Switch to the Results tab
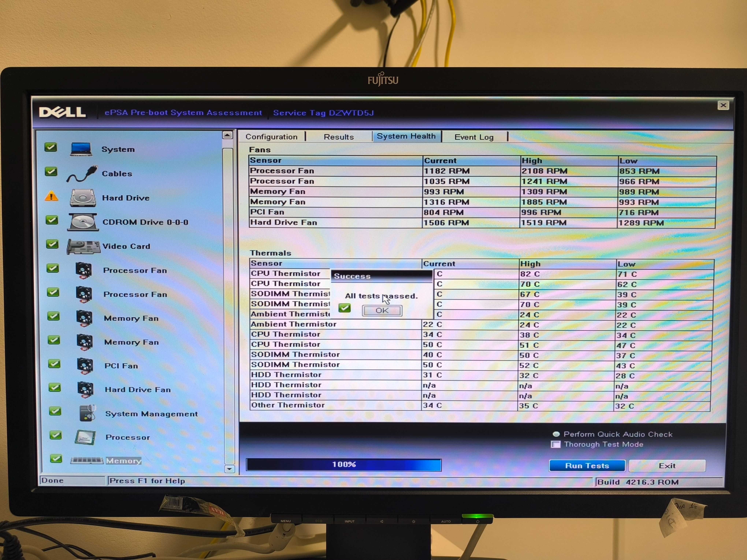This screenshot has height=560, width=747. (x=339, y=137)
